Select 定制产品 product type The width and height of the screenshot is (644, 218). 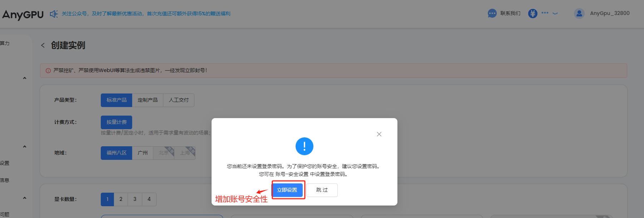pyautogui.click(x=148, y=100)
